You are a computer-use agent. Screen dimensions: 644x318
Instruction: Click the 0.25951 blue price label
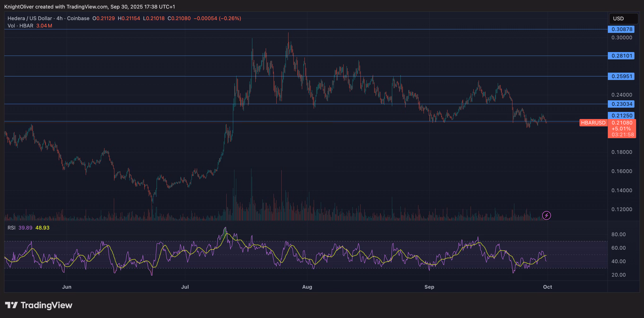click(x=621, y=76)
